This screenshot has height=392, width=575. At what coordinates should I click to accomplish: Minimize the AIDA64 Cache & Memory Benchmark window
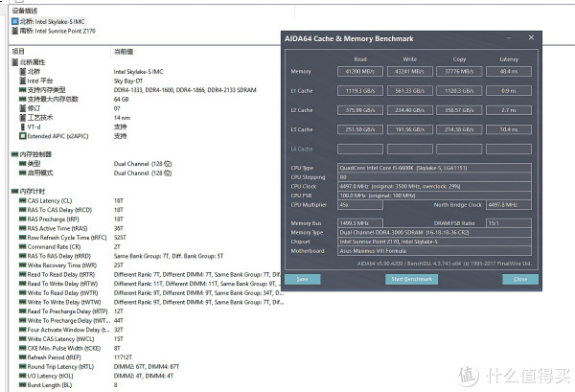tap(510, 37)
